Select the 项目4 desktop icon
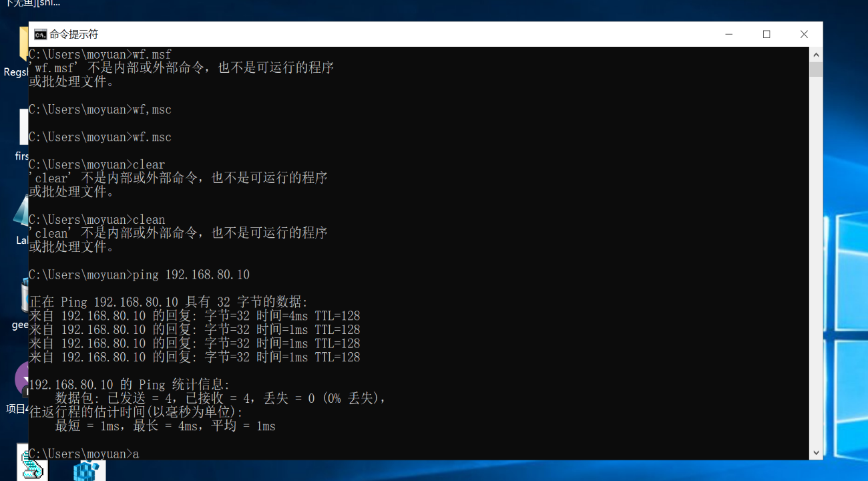Viewport: 868px width, 481px height. tap(19, 387)
